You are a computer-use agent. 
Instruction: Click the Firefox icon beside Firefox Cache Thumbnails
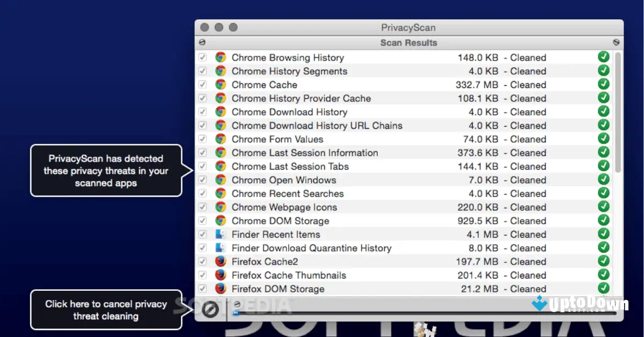221,275
